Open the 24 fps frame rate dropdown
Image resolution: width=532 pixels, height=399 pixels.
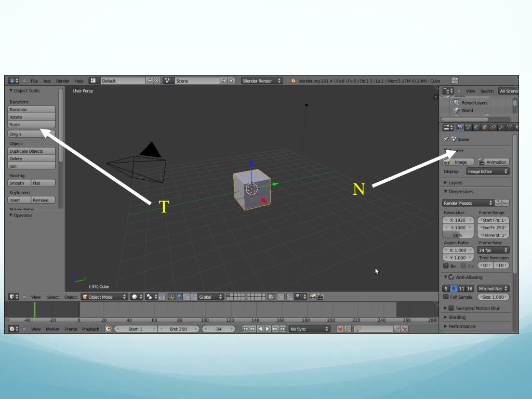(494, 250)
